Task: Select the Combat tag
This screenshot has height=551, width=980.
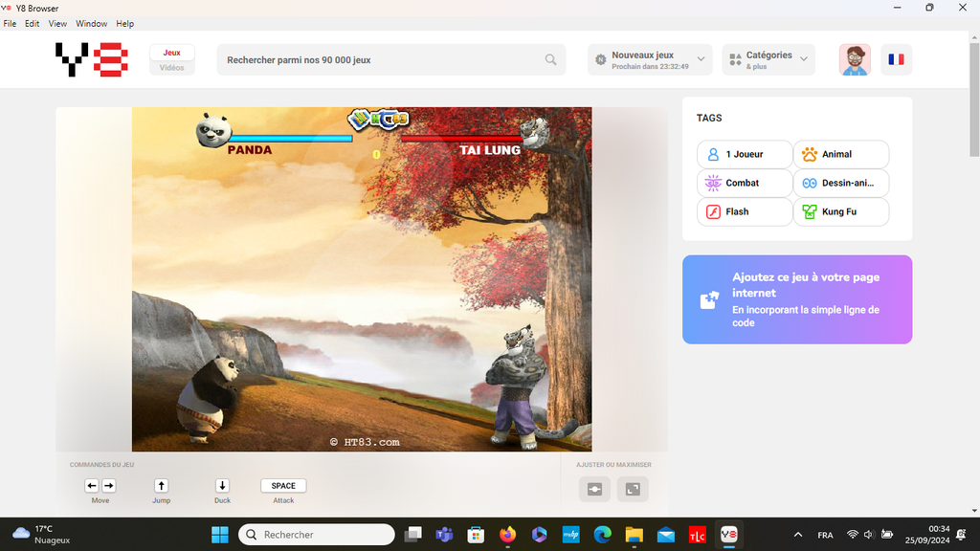Action: tap(745, 183)
